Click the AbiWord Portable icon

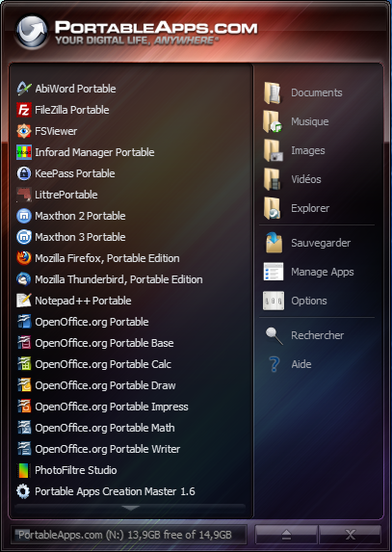24,89
